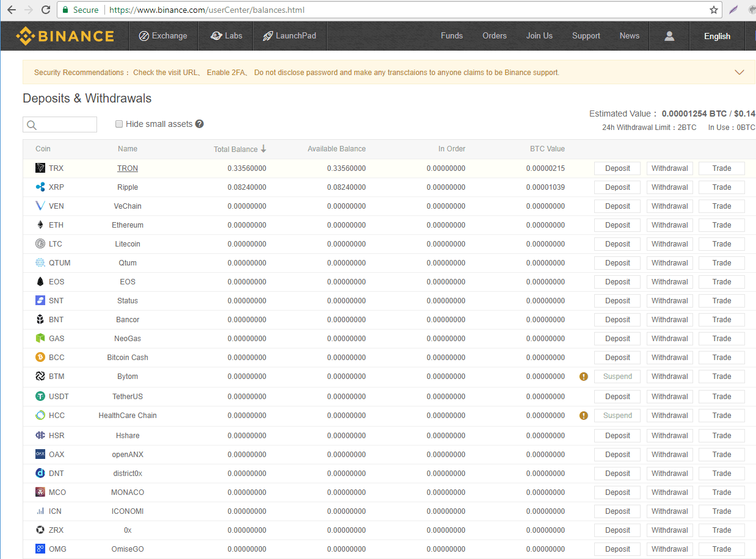The height and width of the screenshot is (559, 756).
Task: Click the Coin column header
Action: [43, 149]
